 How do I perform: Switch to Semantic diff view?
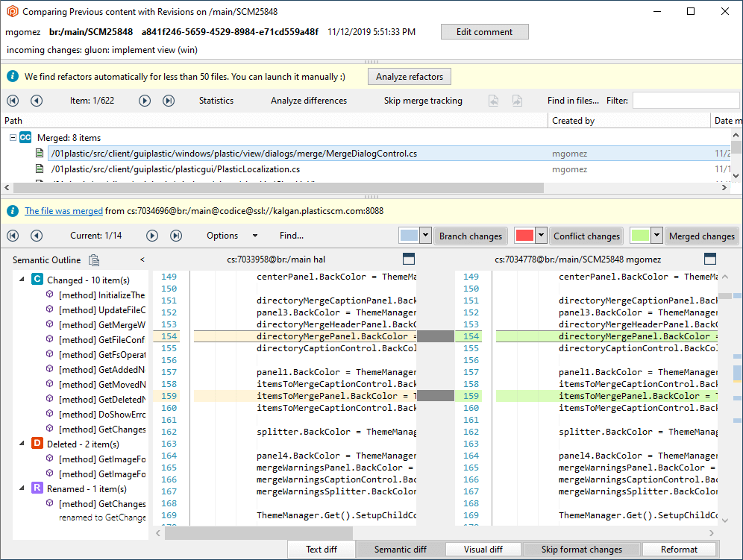click(401, 549)
